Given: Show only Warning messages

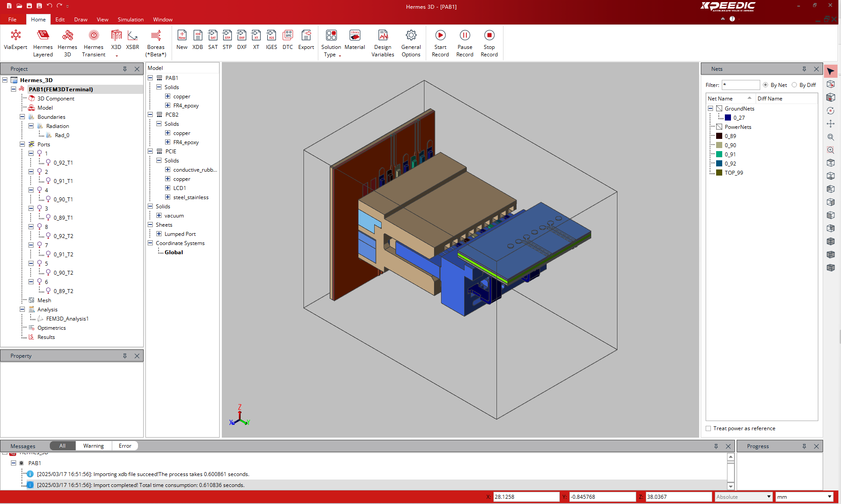Looking at the screenshot, I should [x=93, y=446].
